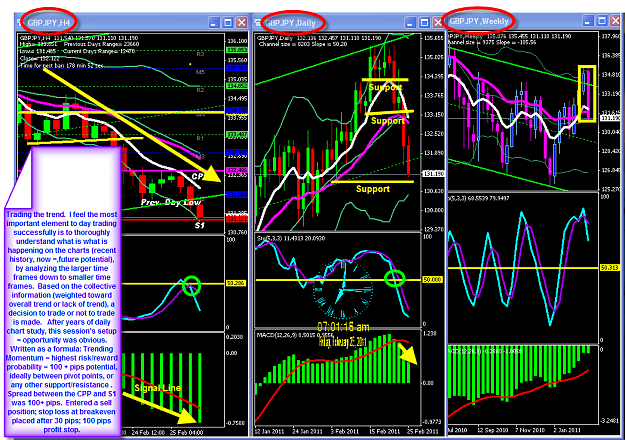Minimize the GBPJPY,Weekly chart window
This screenshot has height=440, width=625.
588,20
